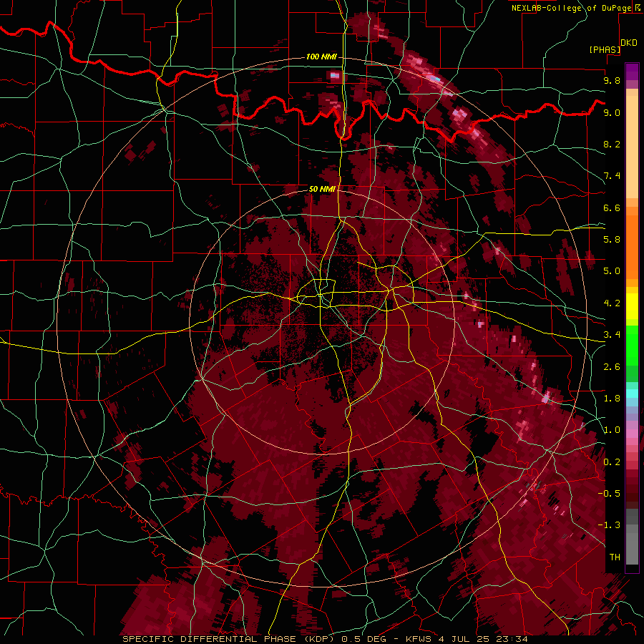Click the 3.4 scale value
The height and width of the screenshot is (644, 644).
pos(612,335)
